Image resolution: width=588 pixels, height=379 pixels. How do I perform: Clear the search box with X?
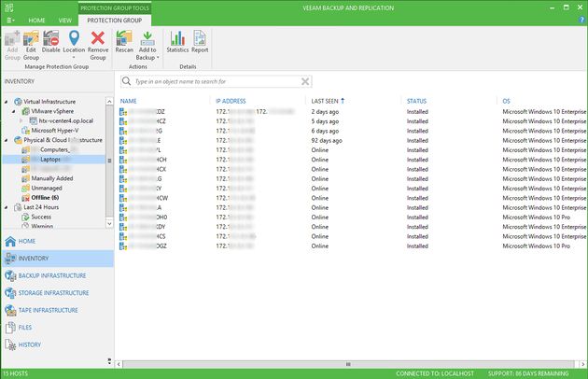(x=305, y=81)
